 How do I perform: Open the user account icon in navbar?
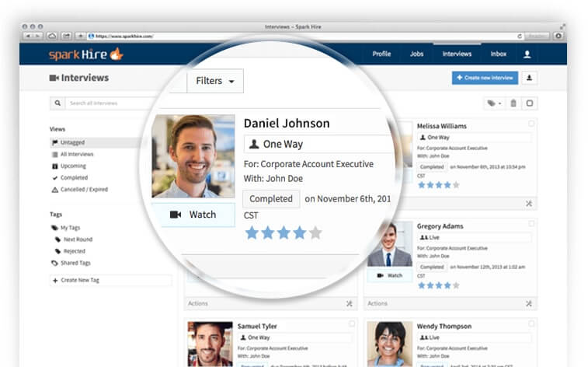527,54
